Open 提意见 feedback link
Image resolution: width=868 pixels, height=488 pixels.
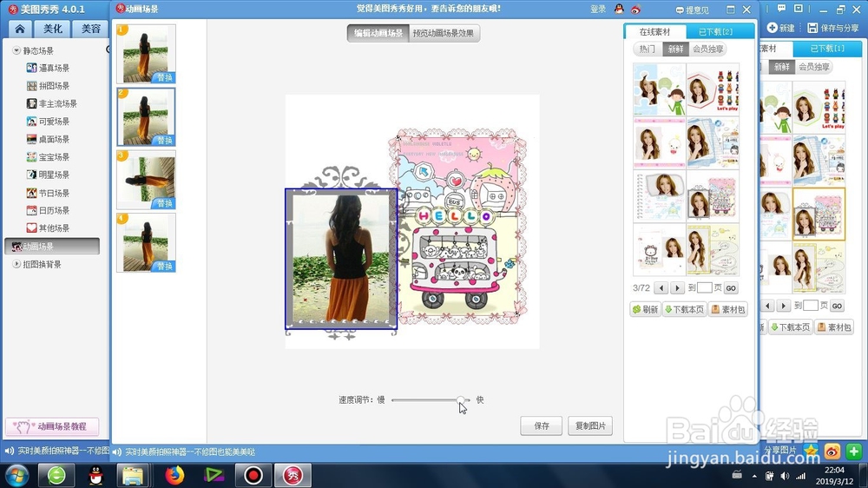tap(692, 10)
